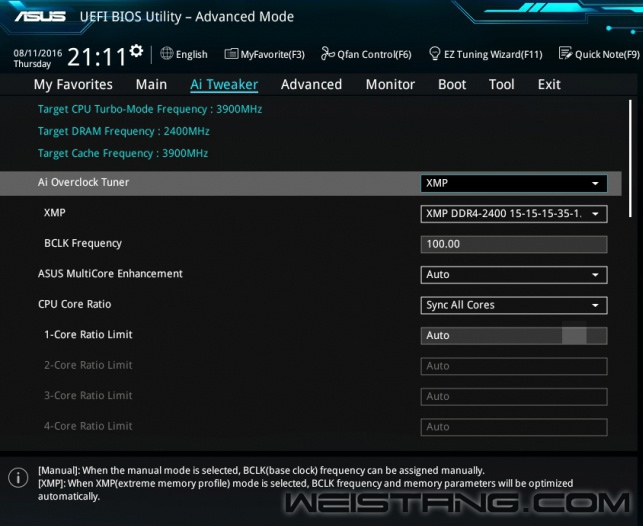This screenshot has height=526, width=643.
Task: Click the 2-Core Ratio Limit field
Action: pyautogui.click(x=514, y=366)
